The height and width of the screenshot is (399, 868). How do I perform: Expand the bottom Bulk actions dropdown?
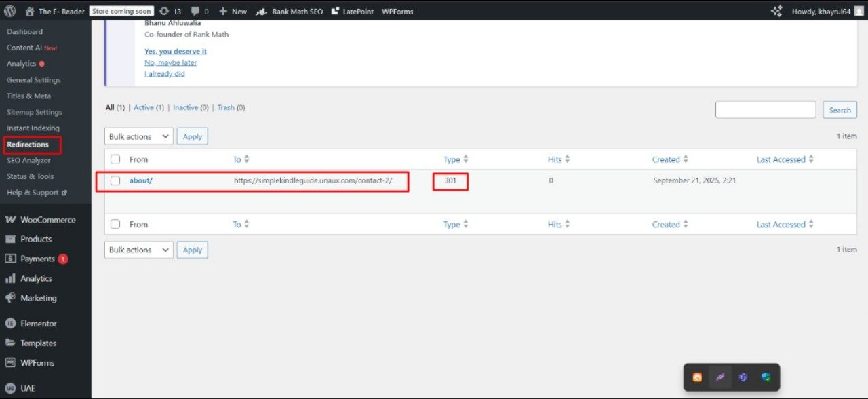[x=139, y=250]
